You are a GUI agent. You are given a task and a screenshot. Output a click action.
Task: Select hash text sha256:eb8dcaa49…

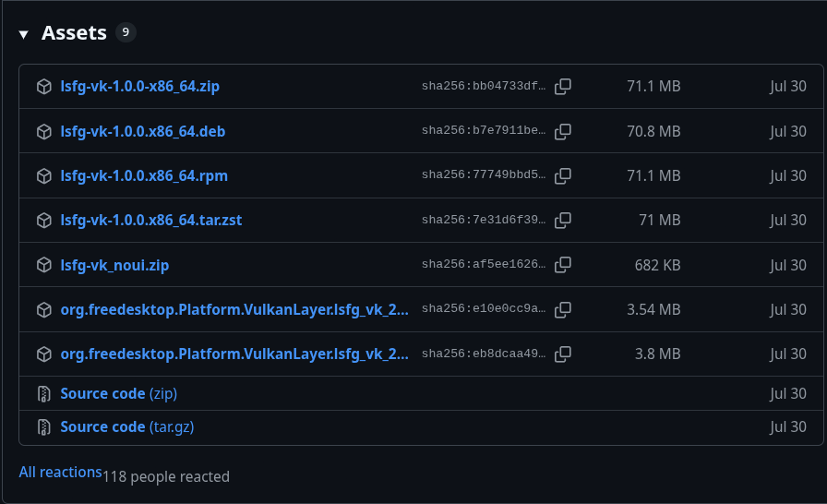pos(484,354)
